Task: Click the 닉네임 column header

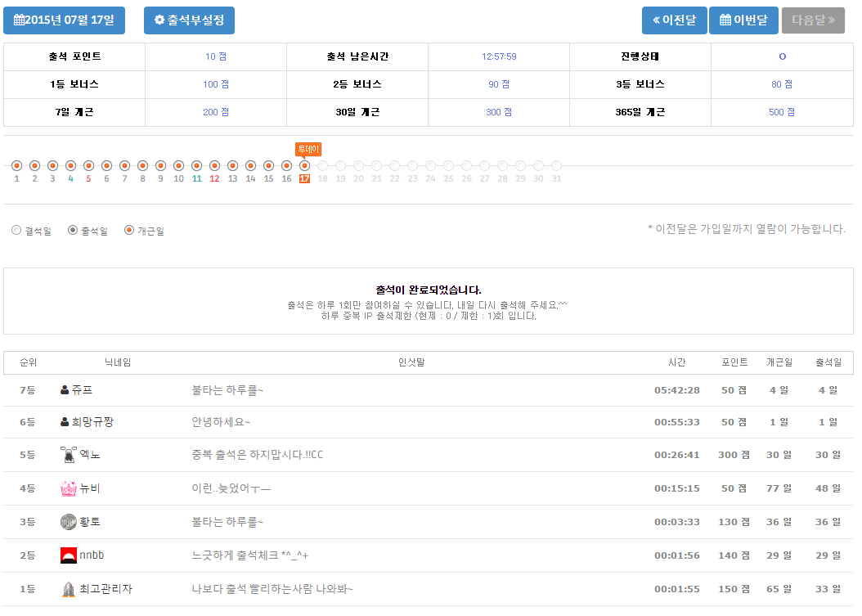Action: point(118,362)
